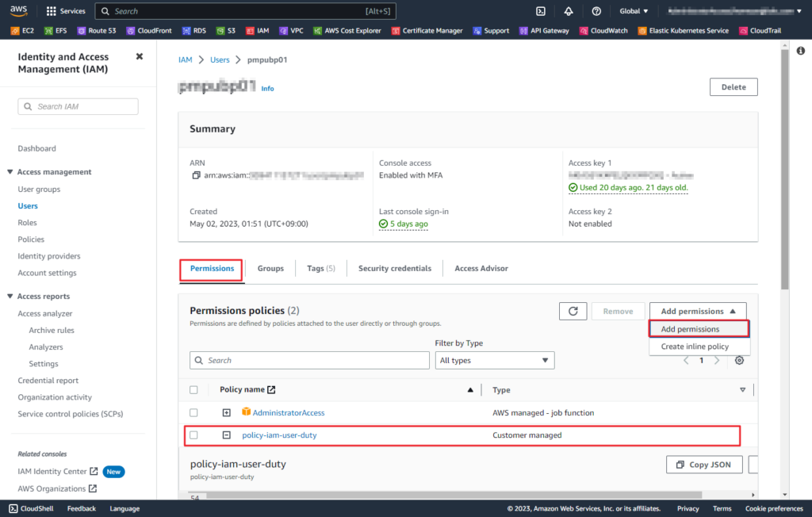Open API Gateway shortcut
This screenshot has height=517, width=812.
click(x=544, y=31)
